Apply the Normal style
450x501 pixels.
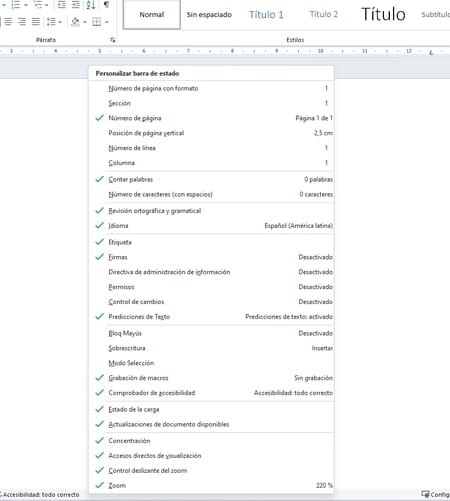152,15
